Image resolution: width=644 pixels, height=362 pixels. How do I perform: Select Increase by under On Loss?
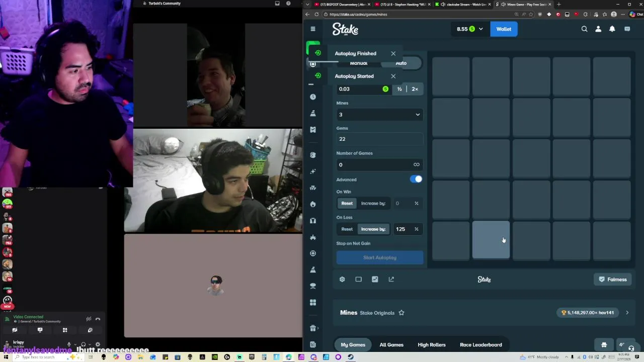click(x=373, y=229)
